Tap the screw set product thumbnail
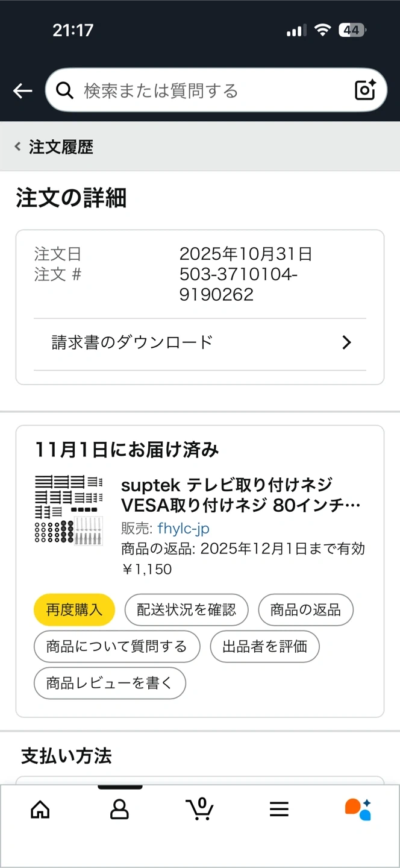 pyautogui.click(x=69, y=509)
